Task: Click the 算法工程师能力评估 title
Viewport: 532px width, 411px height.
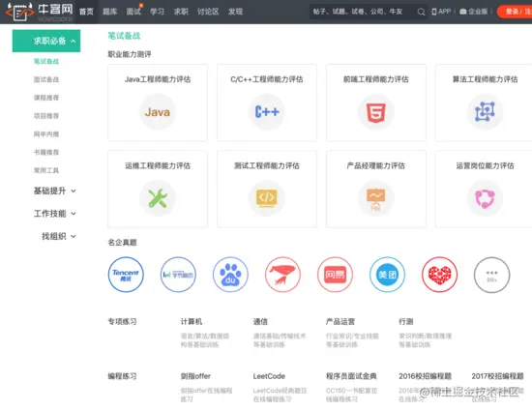Action: tap(486, 79)
